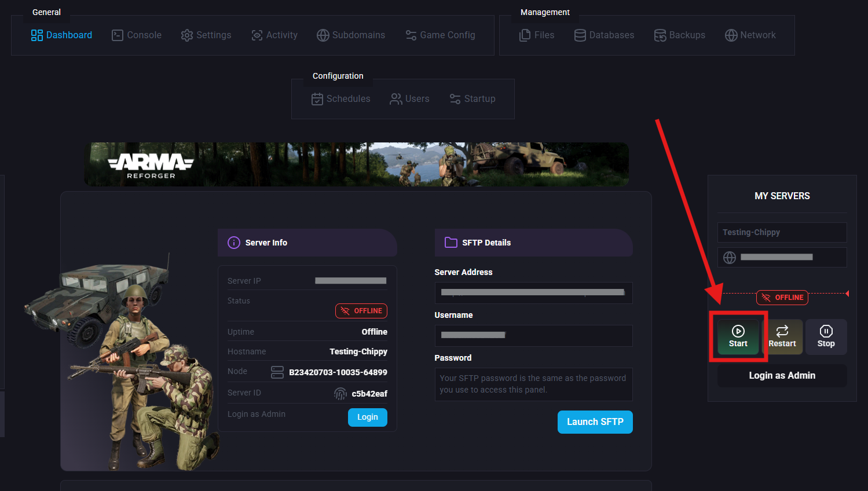Click the Server ID fingerprint icon
868x491 pixels.
340,394
